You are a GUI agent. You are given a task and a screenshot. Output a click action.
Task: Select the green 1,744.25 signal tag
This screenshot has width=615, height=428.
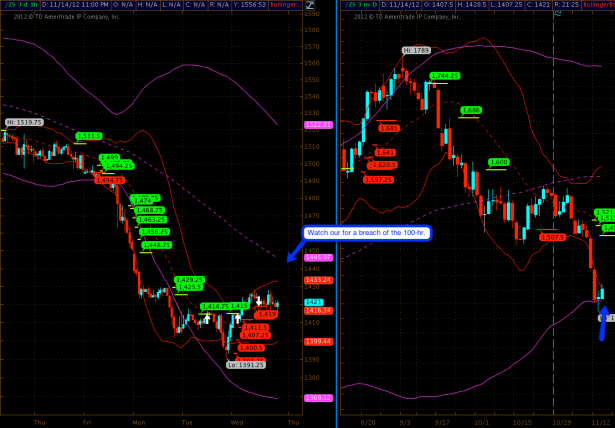445,76
